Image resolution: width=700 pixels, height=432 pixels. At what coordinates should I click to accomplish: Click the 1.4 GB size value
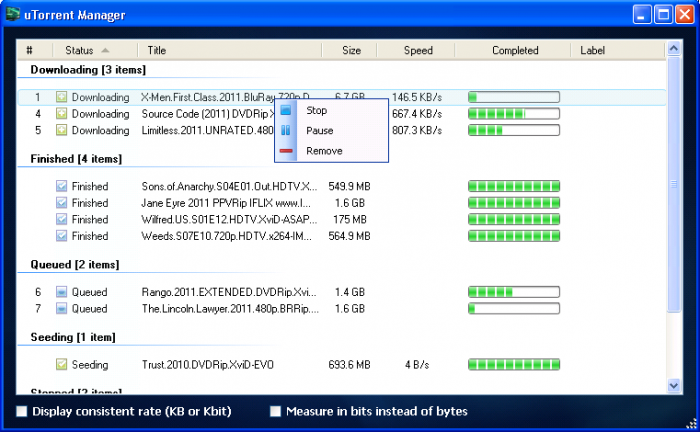pos(350,292)
